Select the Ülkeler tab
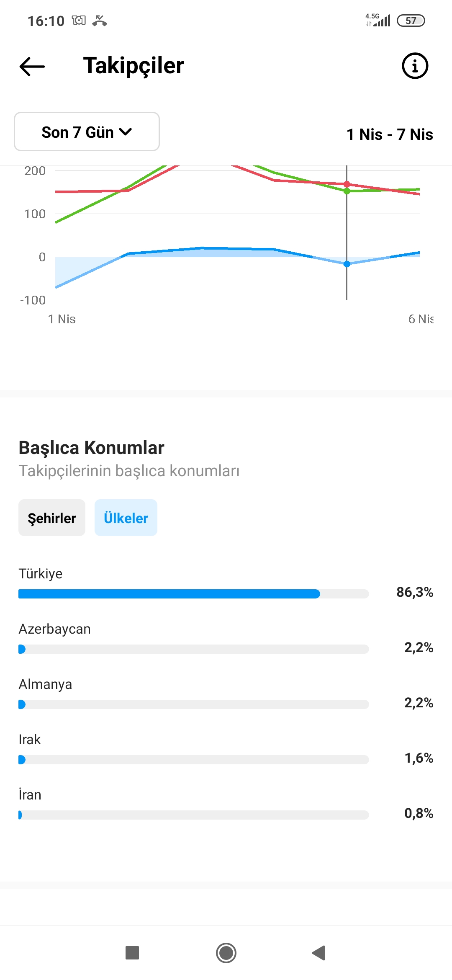The height and width of the screenshot is (980, 452). click(126, 518)
